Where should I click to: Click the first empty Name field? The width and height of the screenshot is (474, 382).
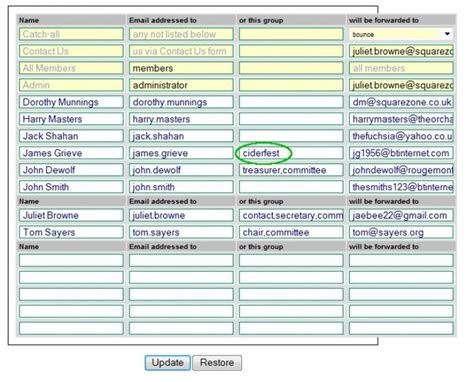71,260
